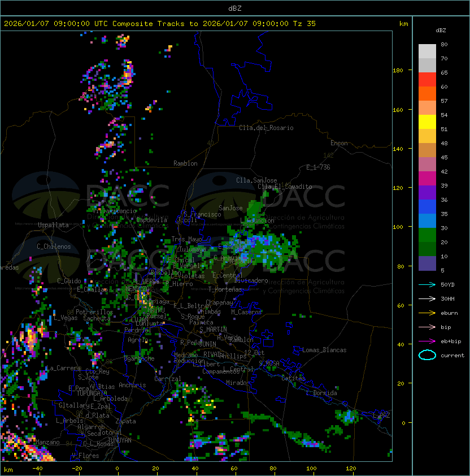
Task: Click the magenta eb+bip arrow icon
Action: pyautogui.click(x=427, y=341)
